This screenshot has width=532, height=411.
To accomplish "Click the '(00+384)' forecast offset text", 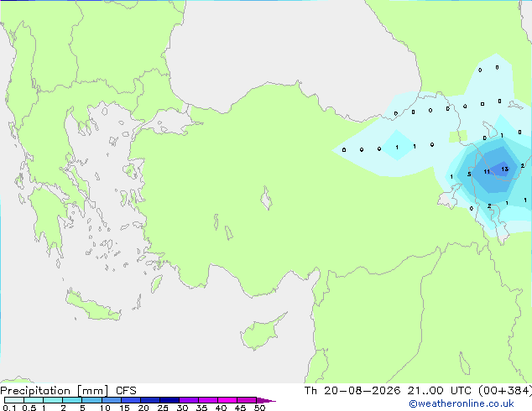I will tap(505, 391).
